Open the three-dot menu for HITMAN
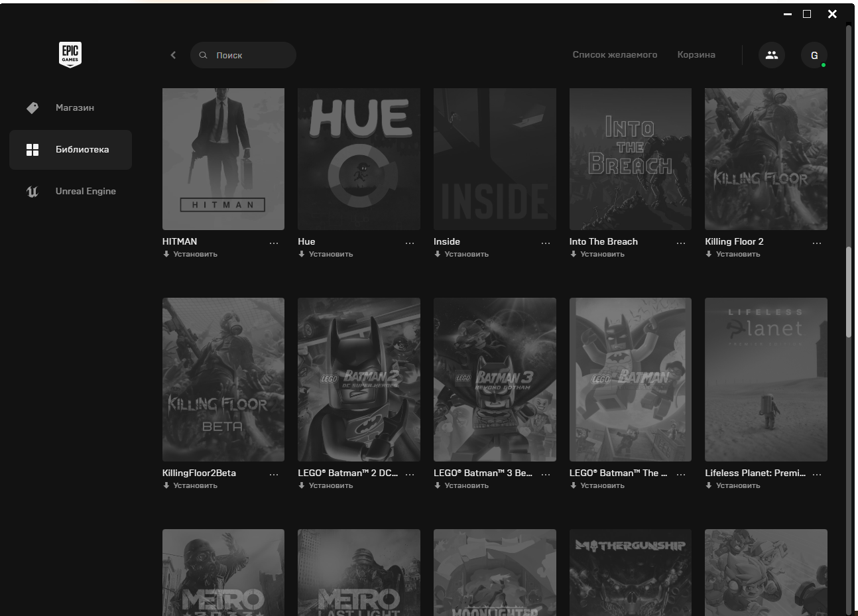Image resolution: width=858 pixels, height=616 pixels. [x=274, y=243]
